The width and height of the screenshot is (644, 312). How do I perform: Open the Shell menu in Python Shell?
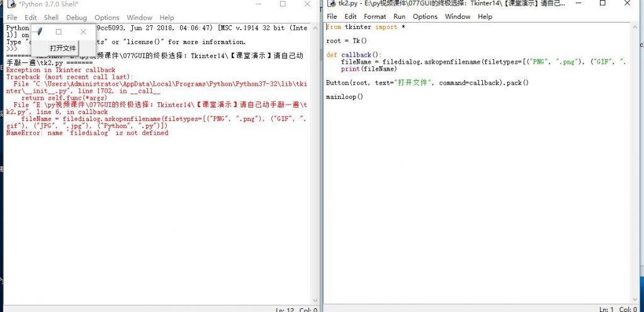tap(51, 18)
